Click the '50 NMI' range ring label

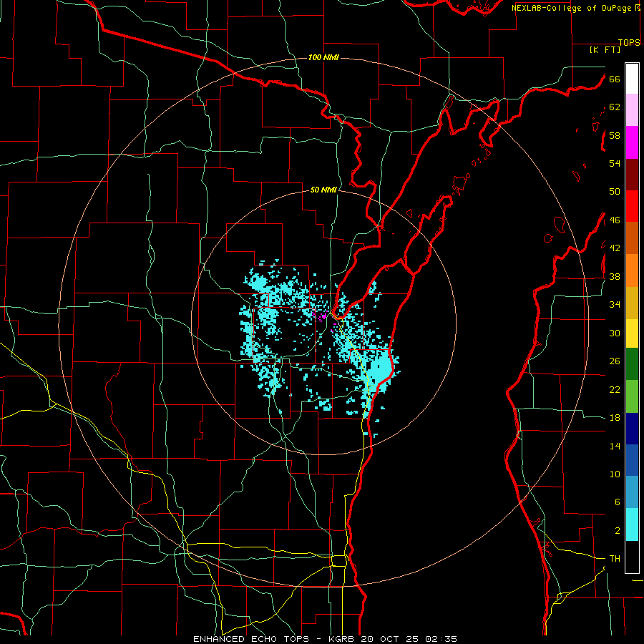coord(323,190)
